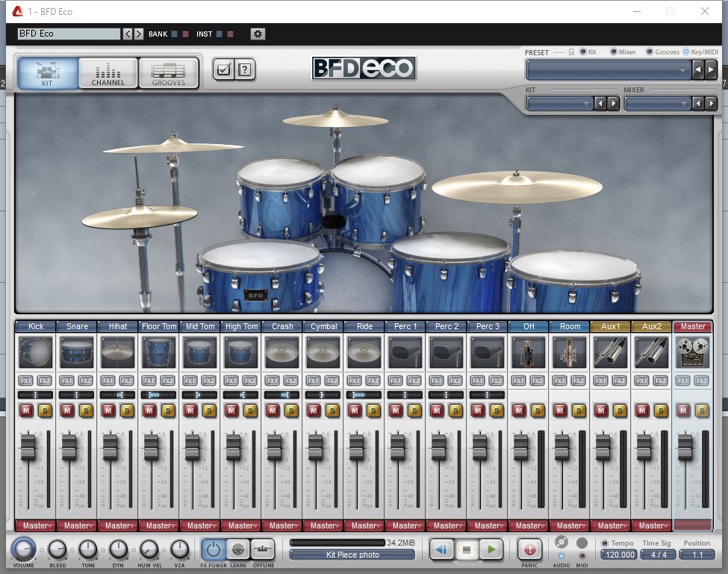Click the Room microphone channel icon

point(569,352)
